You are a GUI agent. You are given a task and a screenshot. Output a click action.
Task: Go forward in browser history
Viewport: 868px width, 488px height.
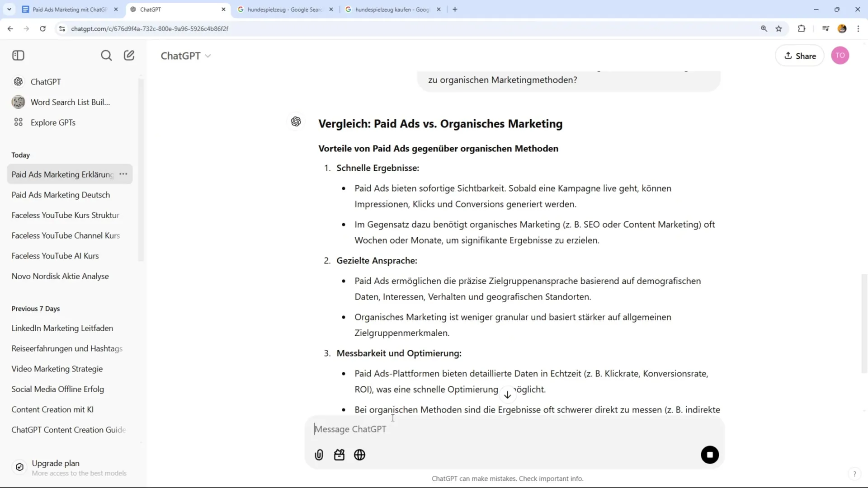(x=26, y=28)
